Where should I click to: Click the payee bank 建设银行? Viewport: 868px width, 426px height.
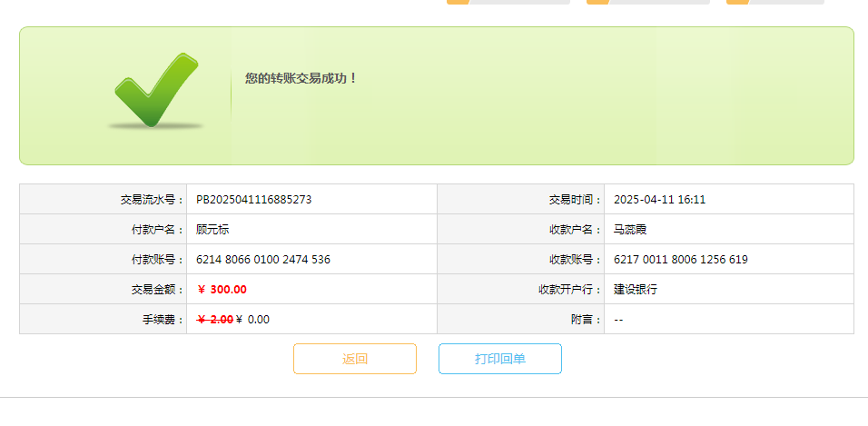coord(635,290)
